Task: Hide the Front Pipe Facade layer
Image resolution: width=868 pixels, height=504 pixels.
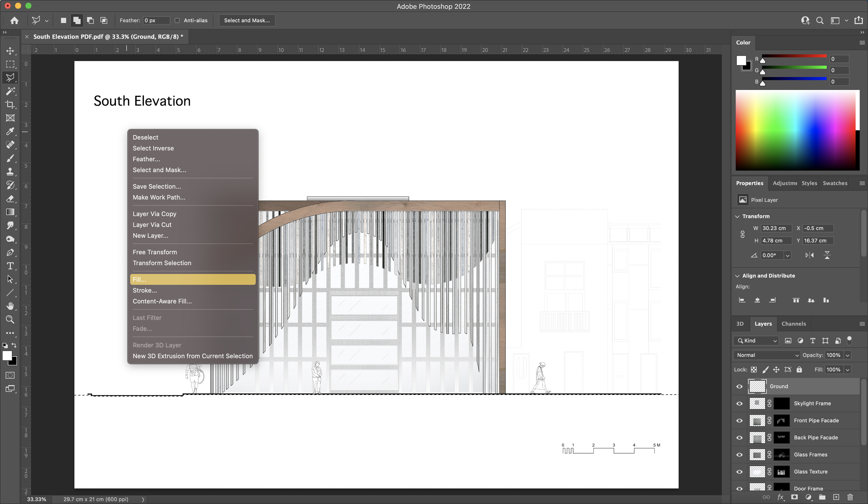Action: tap(740, 421)
